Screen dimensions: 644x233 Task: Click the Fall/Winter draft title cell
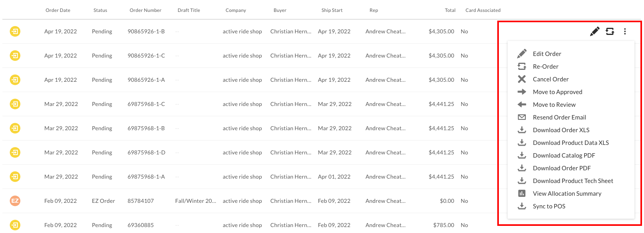pos(195,201)
